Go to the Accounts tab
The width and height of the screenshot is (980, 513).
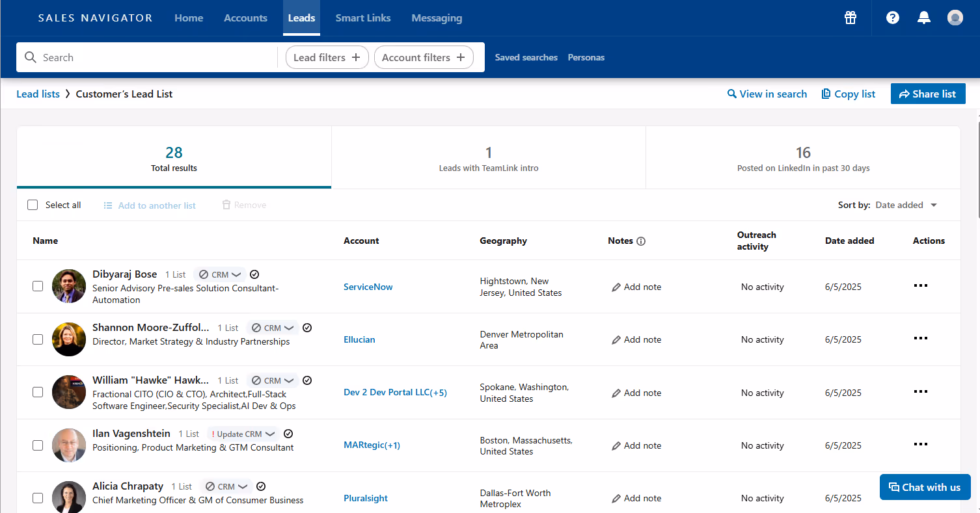(245, 18)
